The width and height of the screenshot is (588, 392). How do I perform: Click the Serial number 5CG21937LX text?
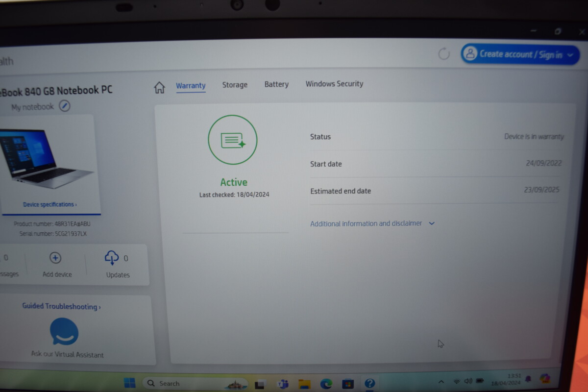click(x=53, y=234)
